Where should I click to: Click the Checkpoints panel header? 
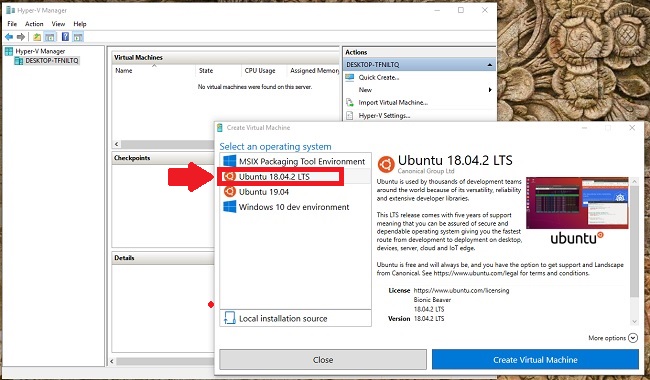point(163,158)
